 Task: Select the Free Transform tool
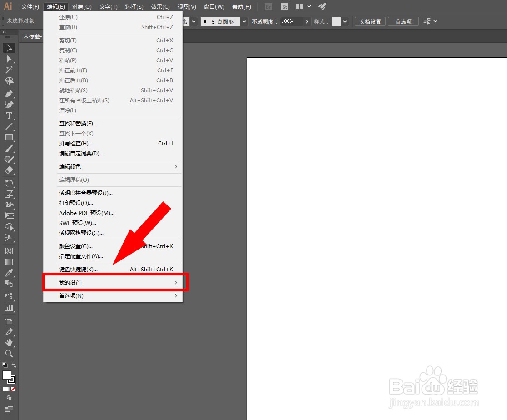click(x=9, y=216)
